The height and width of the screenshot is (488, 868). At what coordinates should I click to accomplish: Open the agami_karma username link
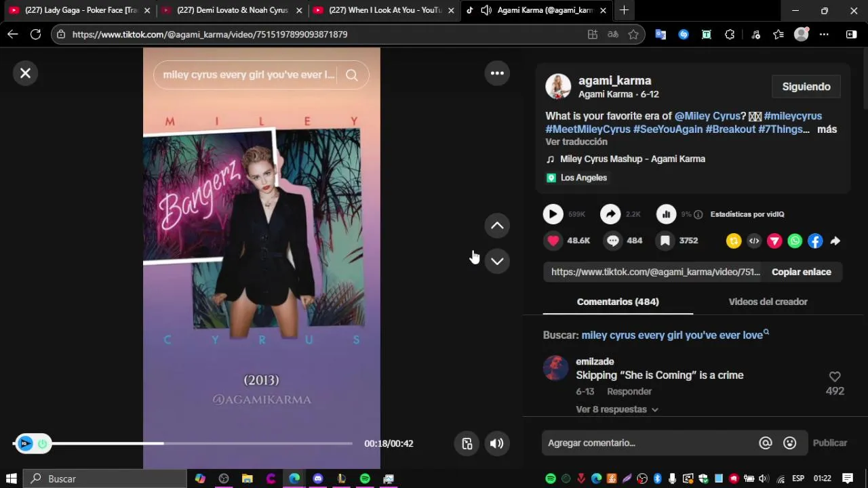pyautogui.click(x=614, y=81)
